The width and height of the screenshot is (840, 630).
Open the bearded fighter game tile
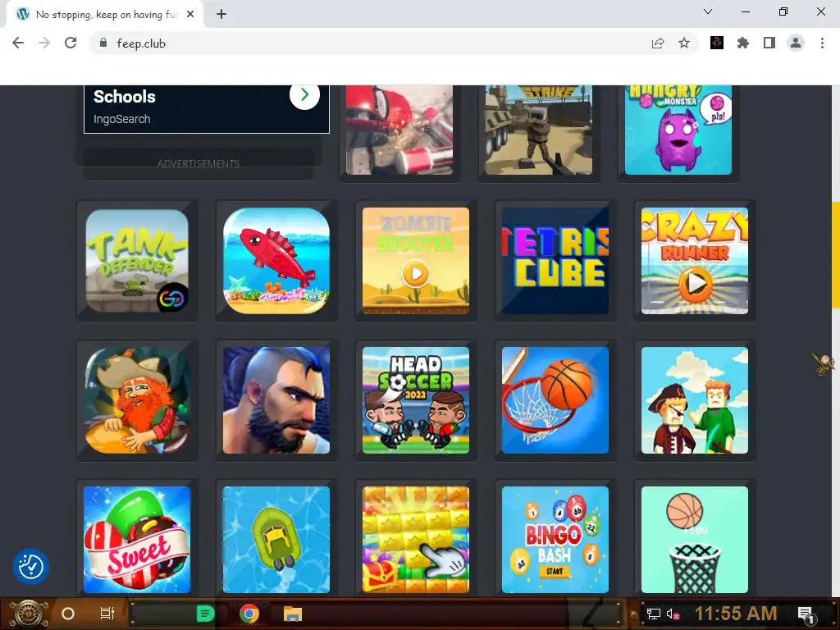coord(276,400)
